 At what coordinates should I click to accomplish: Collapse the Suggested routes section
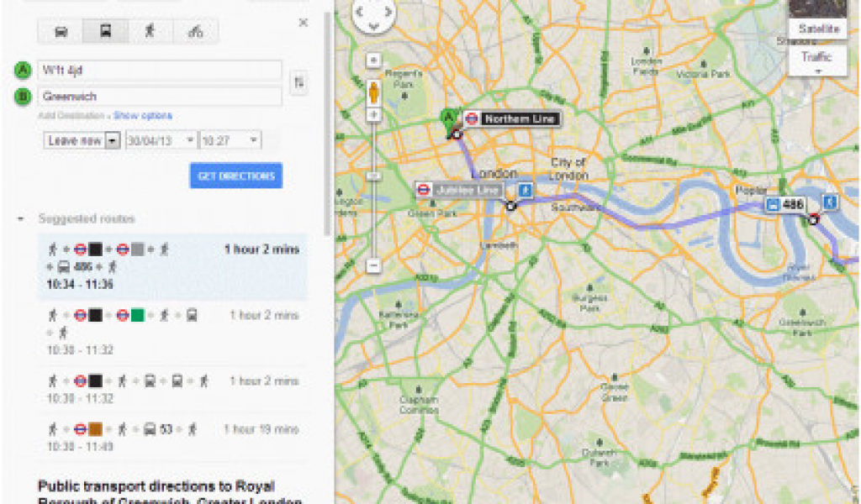coord(21,219)
